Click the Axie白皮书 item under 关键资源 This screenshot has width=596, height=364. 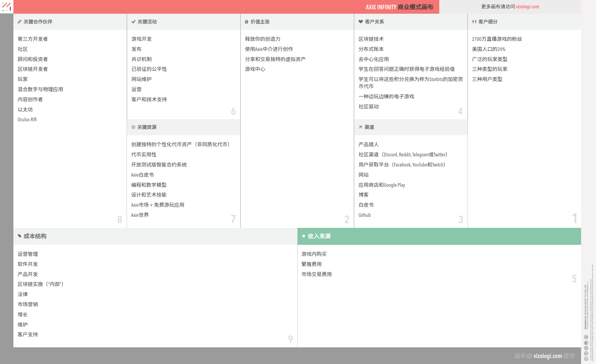pos(142,175)
